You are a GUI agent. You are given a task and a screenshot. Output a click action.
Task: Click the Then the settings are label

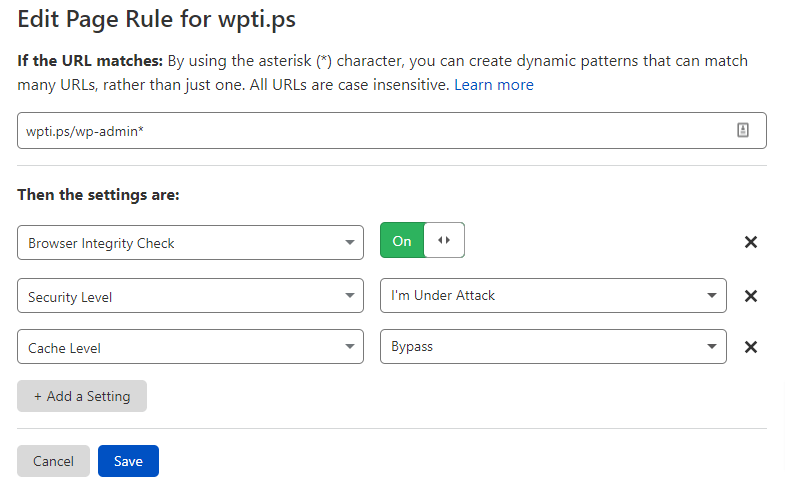tap(98, 195)
